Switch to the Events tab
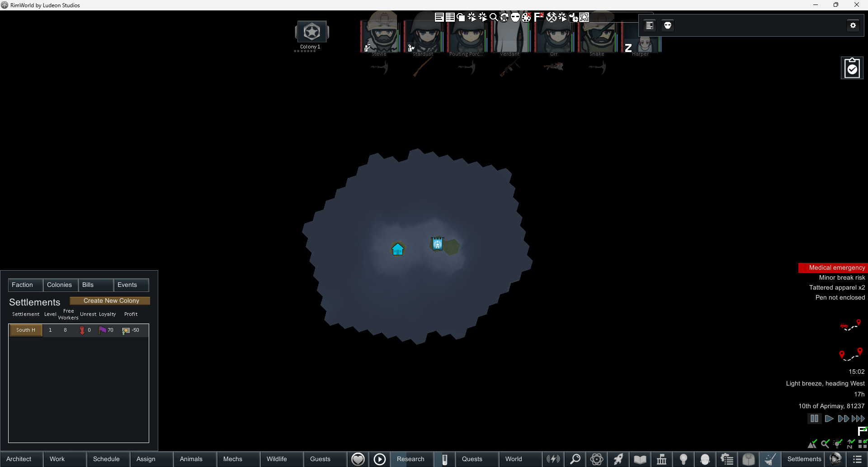Image resolution: width=868 pixels, height=467 pixels. 131,285
